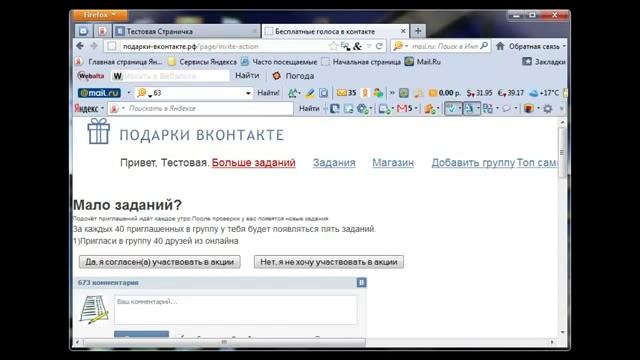Agree with Да, я согласен(а) участвовать button
Screen dimensions: 640x360
coord(160,262)
